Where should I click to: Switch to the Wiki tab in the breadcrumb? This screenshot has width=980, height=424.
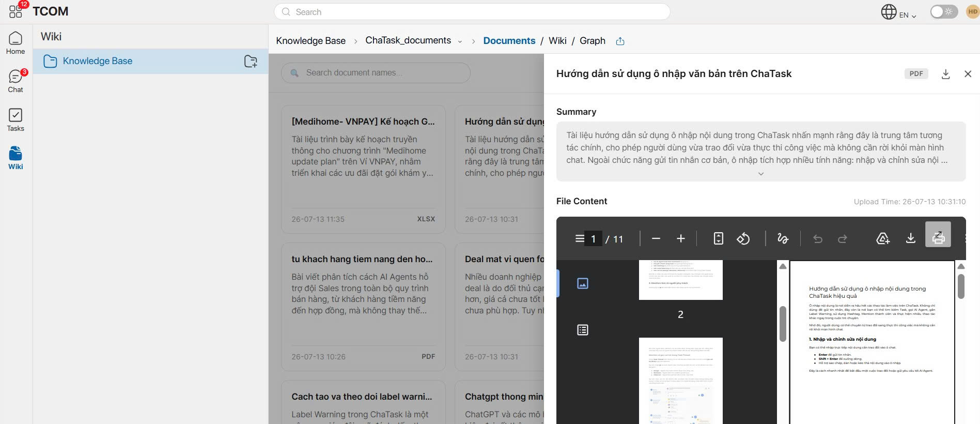pyautogui.click(x=557, y=41)
